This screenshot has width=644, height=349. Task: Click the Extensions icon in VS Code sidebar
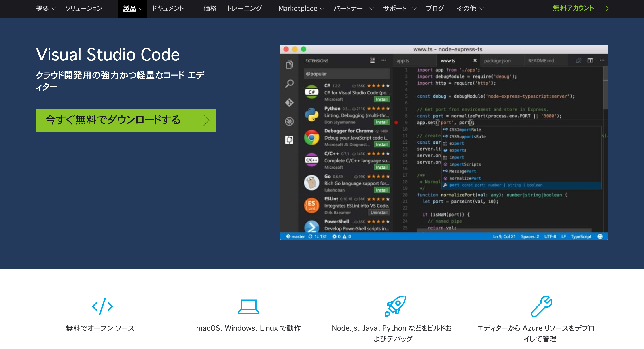pyautogui.click(x=289, y=140)
